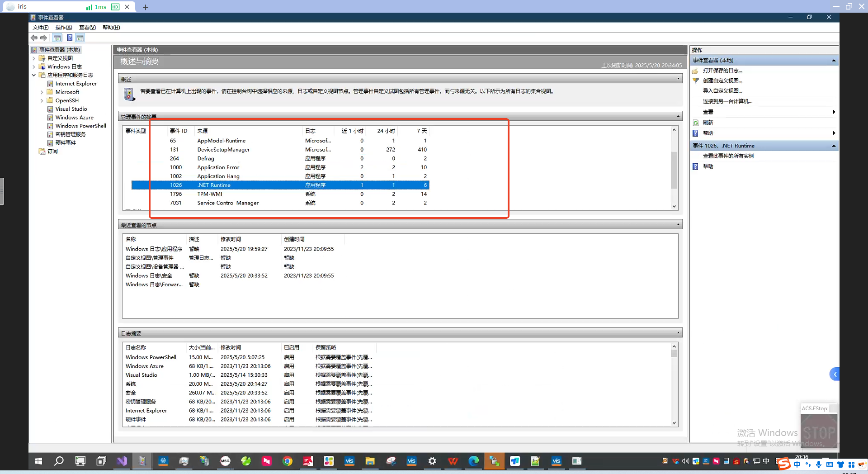Click 创建自定义视图... action link
The image size is (868, 474).
[x=722, y=81]
